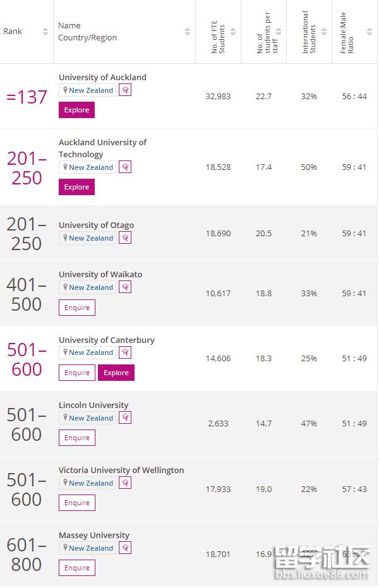379x588 pixels.
Task: Click University of Canterbury's graduation cap icon
Action: point(125,352)
